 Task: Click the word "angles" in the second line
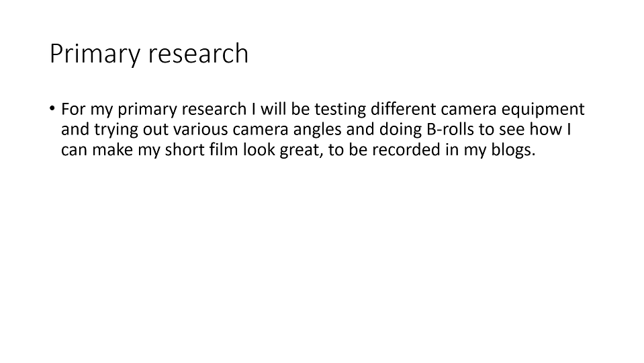click(317, 130)
